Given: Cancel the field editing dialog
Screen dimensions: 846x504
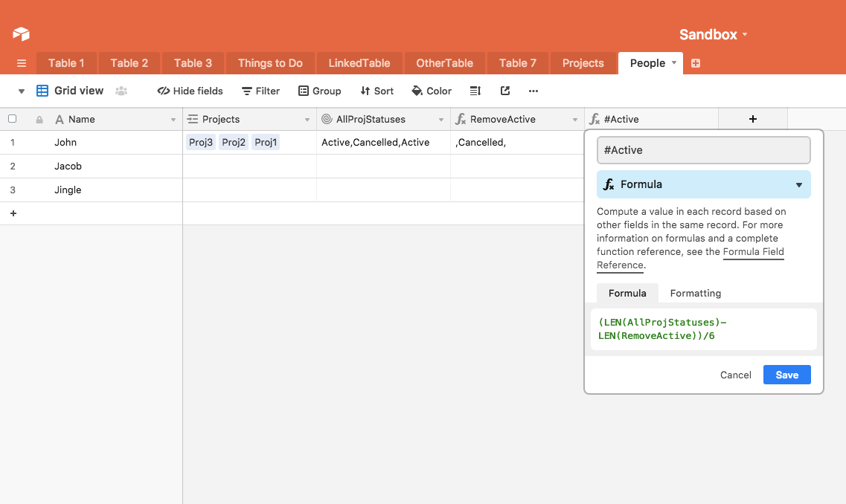Looking at the screenshot, I should 735,375.
